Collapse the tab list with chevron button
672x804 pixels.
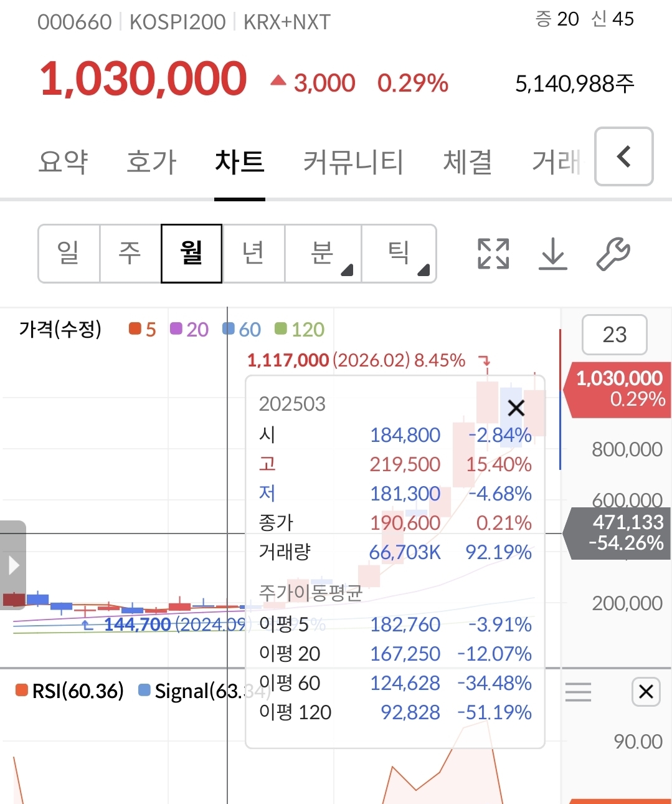[x=623, y=156]
